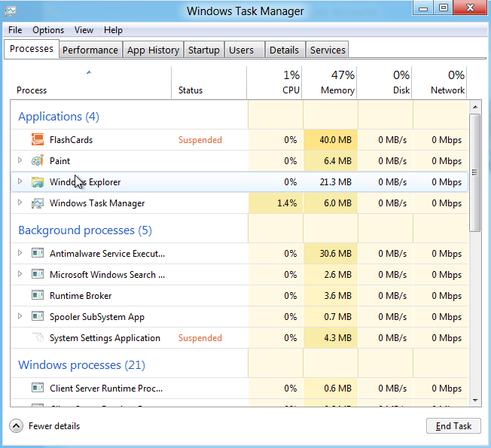Select the FlashCards process name
The image size is (491, 448).
coord(71,139)
